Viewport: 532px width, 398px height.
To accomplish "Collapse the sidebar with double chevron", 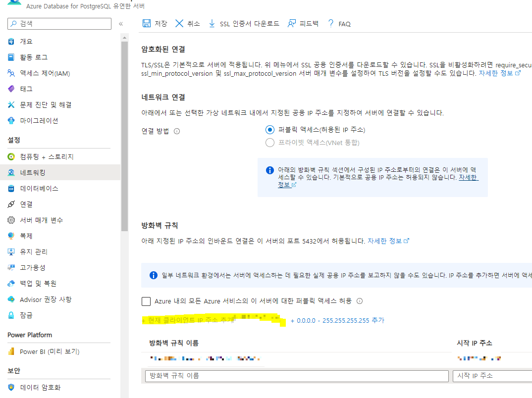I will 121,24.
